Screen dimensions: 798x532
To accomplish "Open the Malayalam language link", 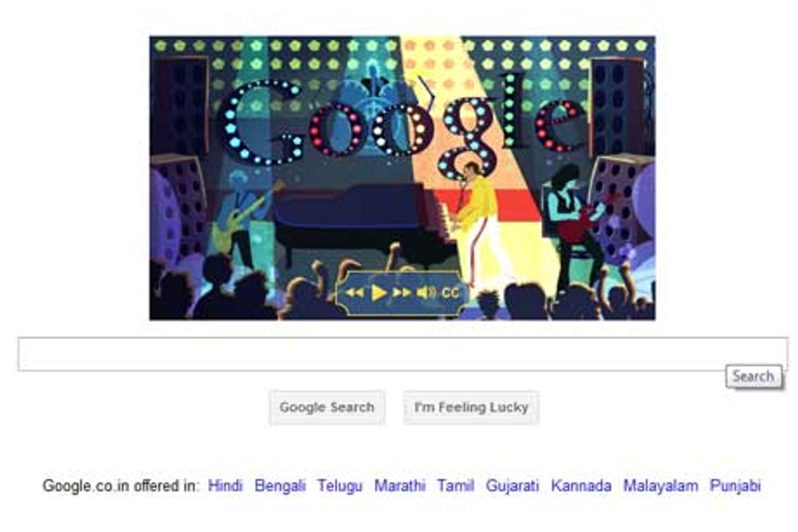I will (661, 485).
